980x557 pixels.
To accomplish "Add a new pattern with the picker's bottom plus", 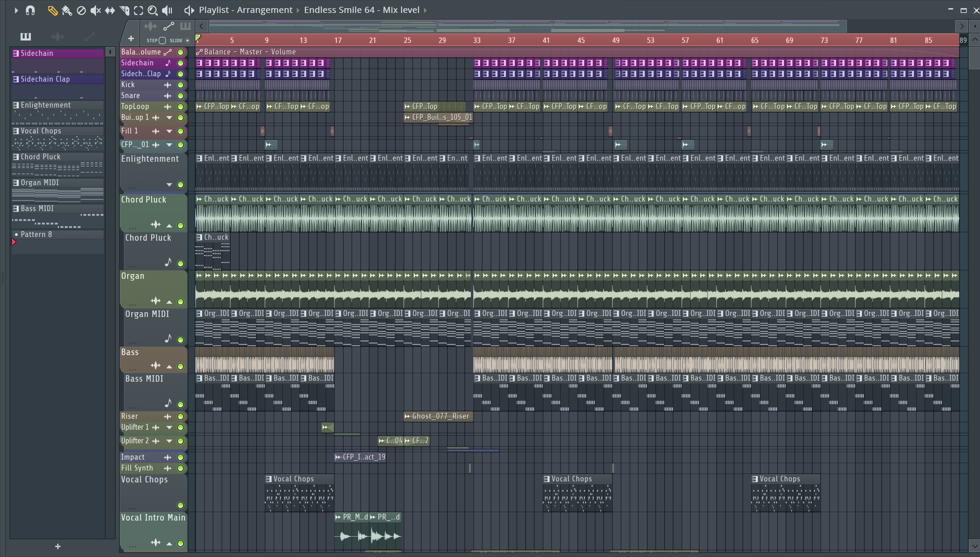I will tap(58, 546).
